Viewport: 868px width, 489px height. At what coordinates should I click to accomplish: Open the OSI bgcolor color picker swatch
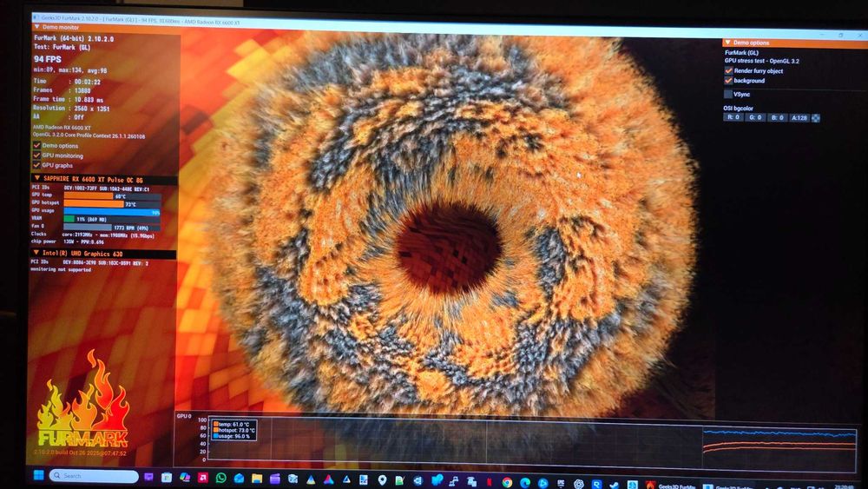click(815, 118)
